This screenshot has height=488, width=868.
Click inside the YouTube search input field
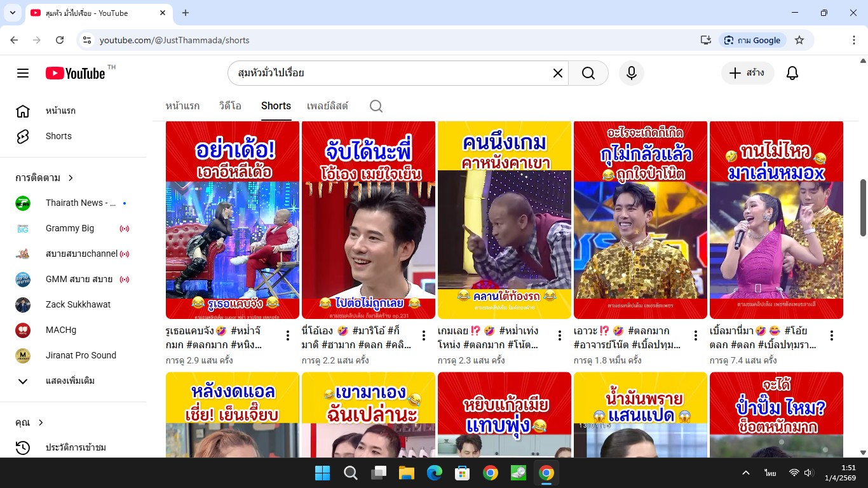click(x=388, y=73)
